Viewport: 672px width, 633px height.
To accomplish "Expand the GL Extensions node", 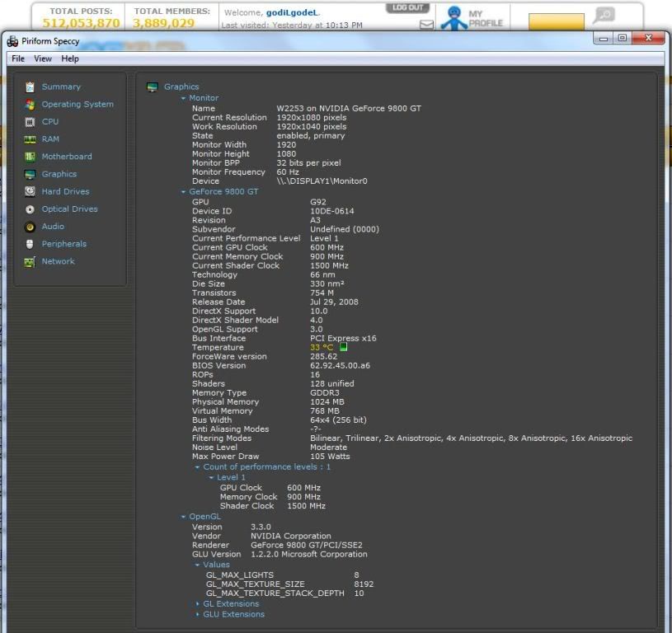I will [x=197, y=604].
